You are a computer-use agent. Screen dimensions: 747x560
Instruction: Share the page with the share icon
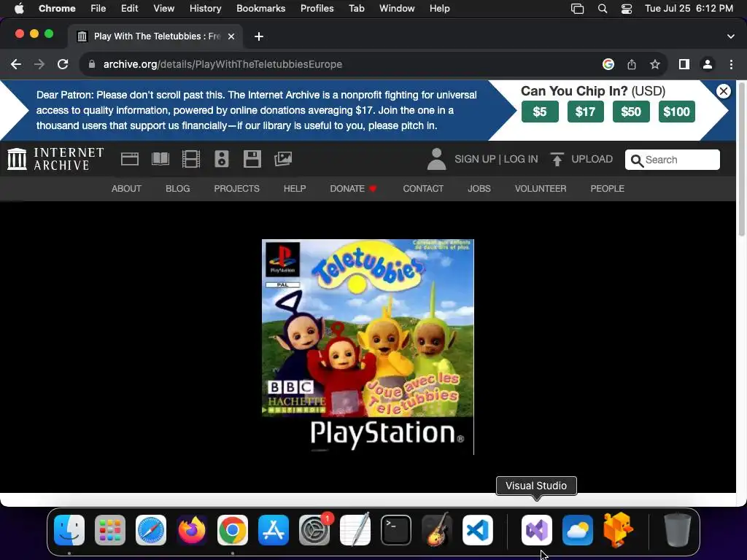click(632, 64)
